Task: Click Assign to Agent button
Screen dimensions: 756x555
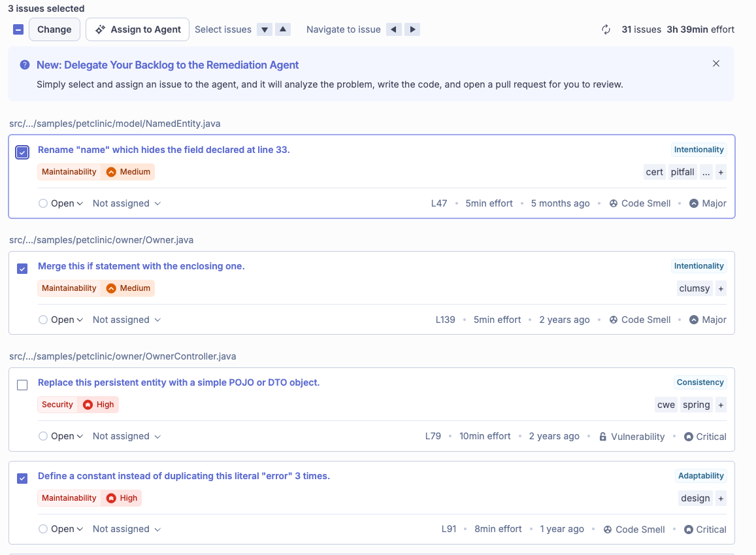Action: tap(137, 29)
